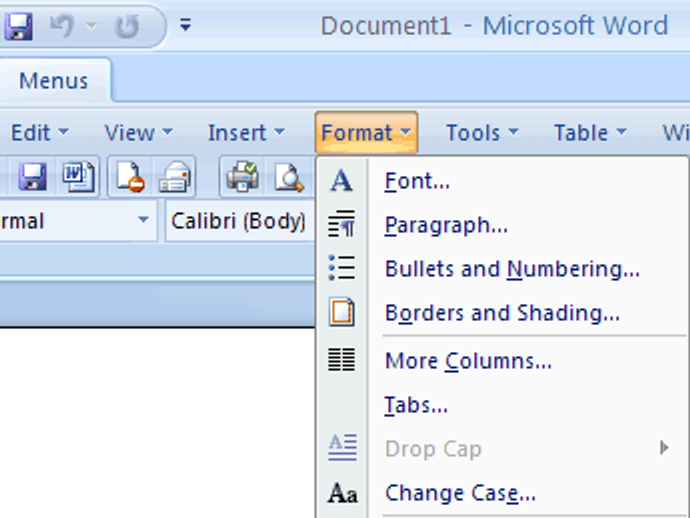Screen dimensions: 690x518
Task: Open the Undo history dropdown arrow
Action: tap(91, 26)
